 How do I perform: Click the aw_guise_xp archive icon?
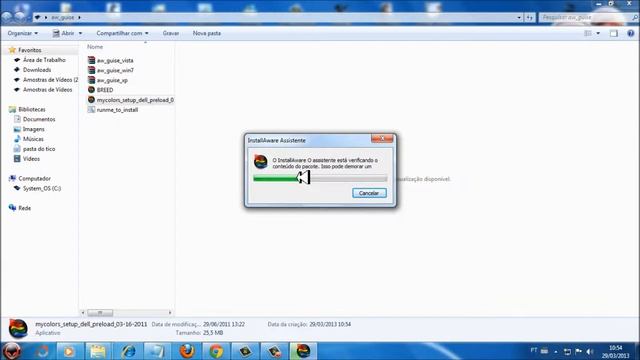[91, 80]
